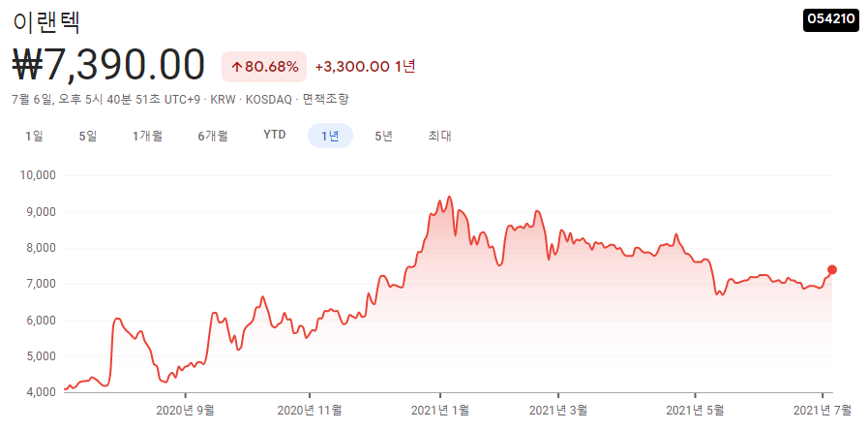Click the 054210 ticker code badge
The width and height of the screenshot is (868, 430).
[x=831, y=20]
